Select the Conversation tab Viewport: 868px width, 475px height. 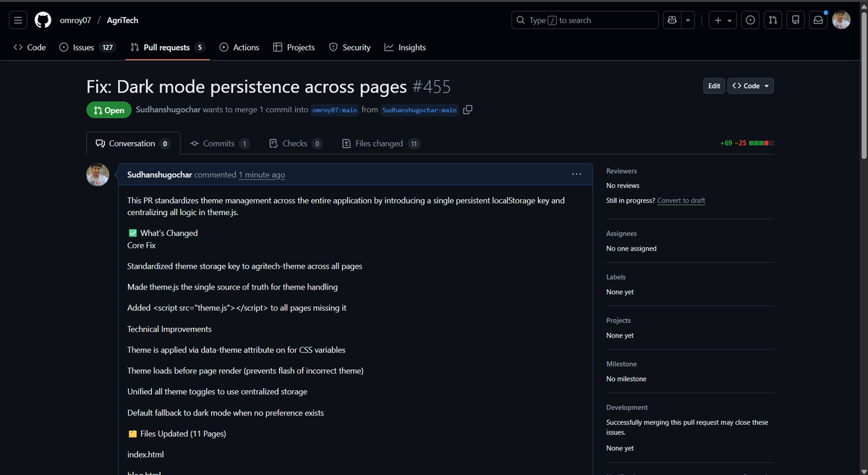(133, 143)
